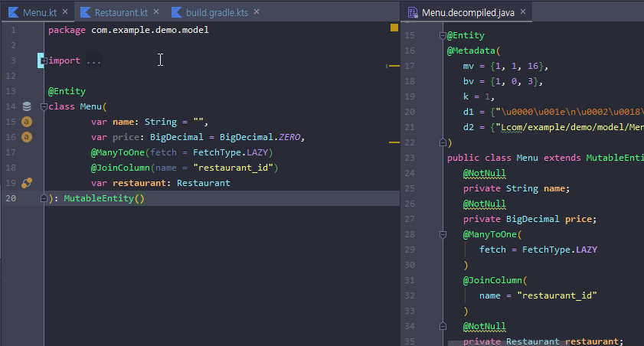
Task: Open the build.gradle.kts tab
Action: pos(217,13)
